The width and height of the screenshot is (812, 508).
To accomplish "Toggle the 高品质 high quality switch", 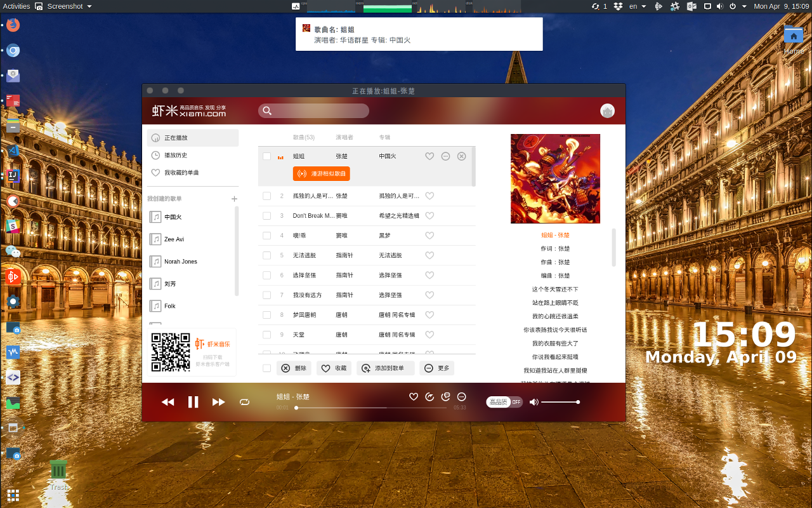I will tap(504, 402).
